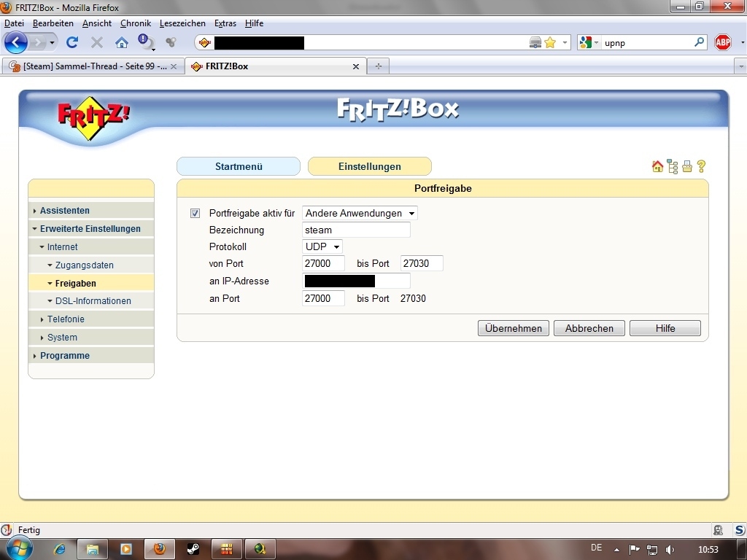
Task: Collapse Erweiterte Einstellungen section
Action: [90, 228]
